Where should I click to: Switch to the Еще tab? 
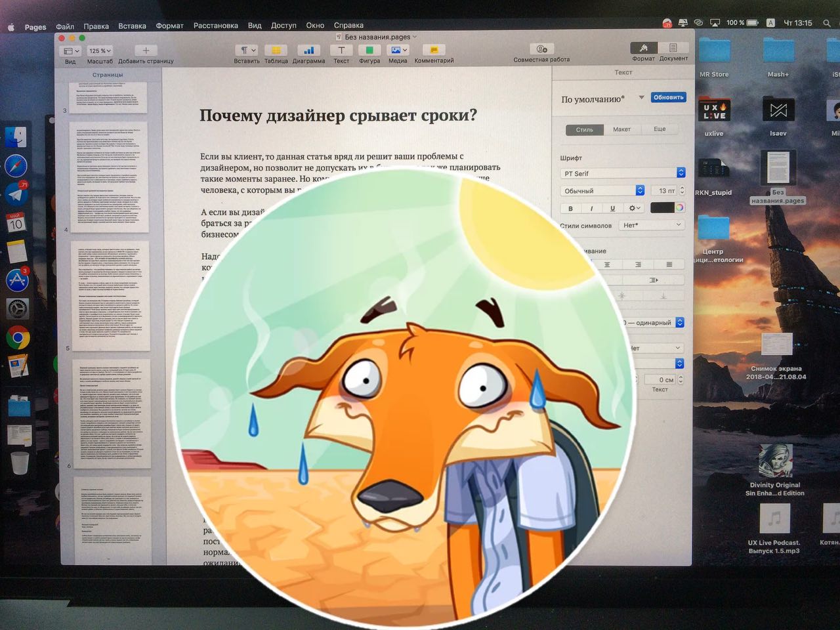(x=660, y=129)
